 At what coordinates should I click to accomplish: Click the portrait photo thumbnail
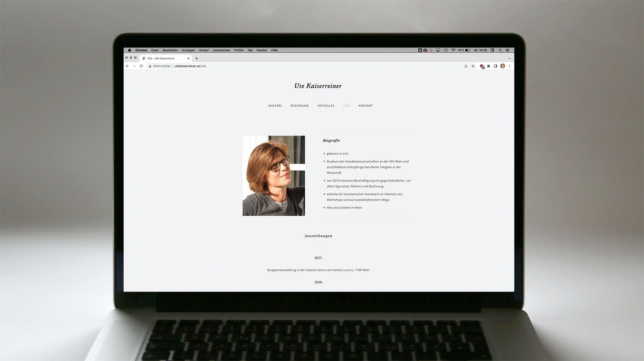[274, 176]
